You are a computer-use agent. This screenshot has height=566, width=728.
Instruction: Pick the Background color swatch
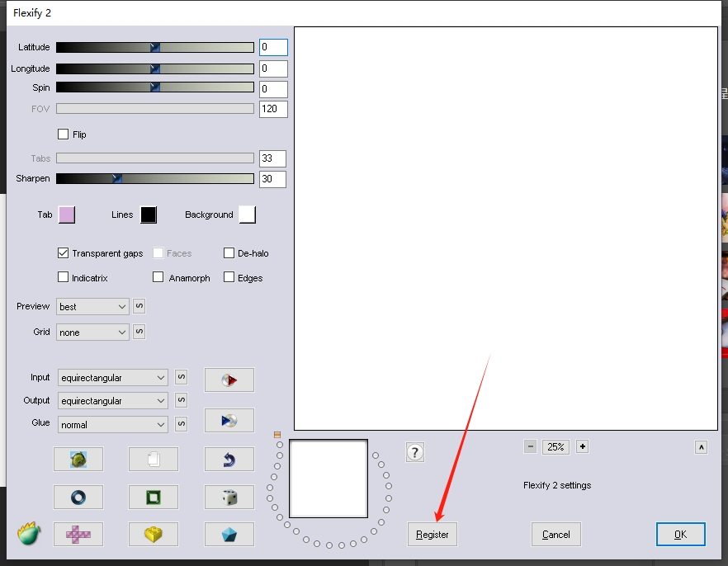tap(248, 215)
